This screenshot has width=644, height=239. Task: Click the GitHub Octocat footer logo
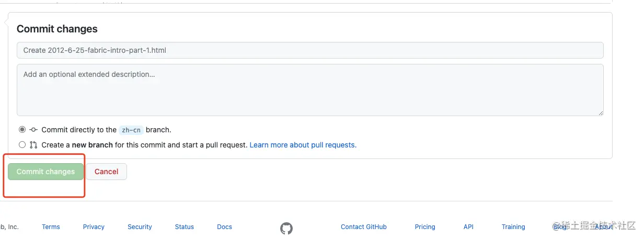286,228
